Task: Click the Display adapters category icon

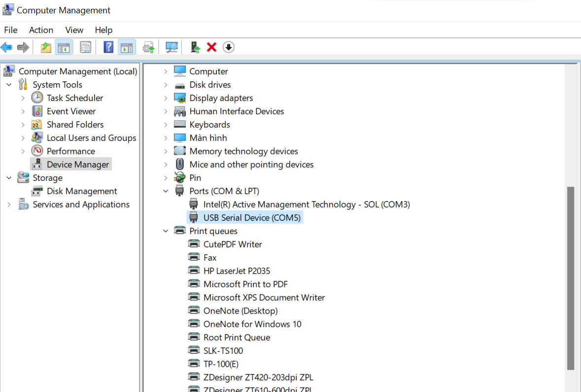Action: click(180, 98)
